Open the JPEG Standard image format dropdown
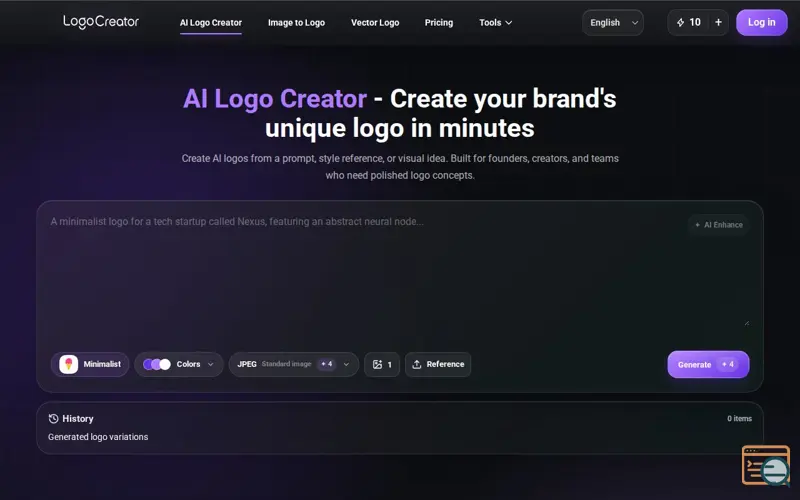800x500 pixels. [x=293, y=364]
